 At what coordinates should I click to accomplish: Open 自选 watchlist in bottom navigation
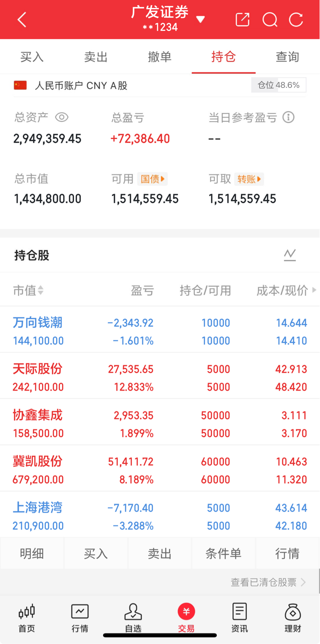tap(133, 618)
